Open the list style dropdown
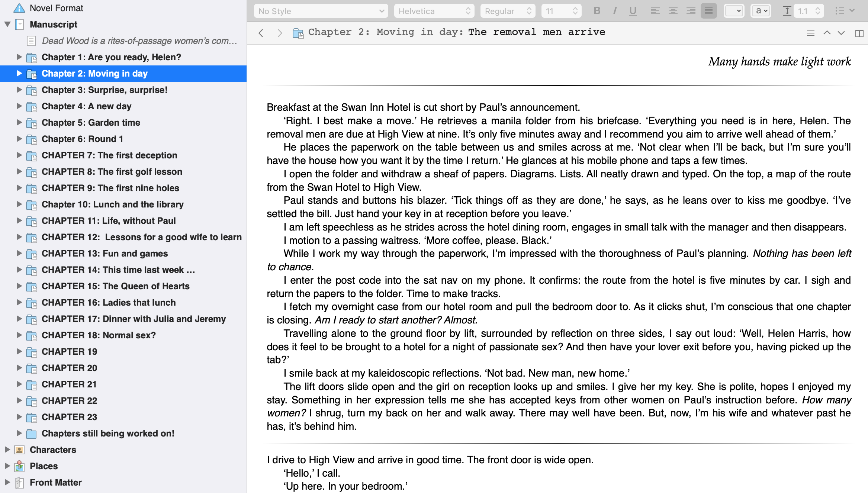868x493 pixels. click(844, 11)
